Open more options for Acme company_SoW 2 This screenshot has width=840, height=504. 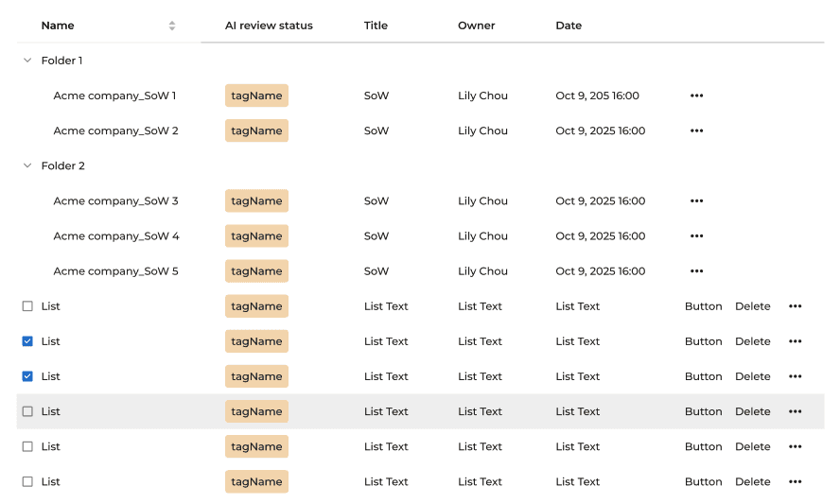coord(696,130)
